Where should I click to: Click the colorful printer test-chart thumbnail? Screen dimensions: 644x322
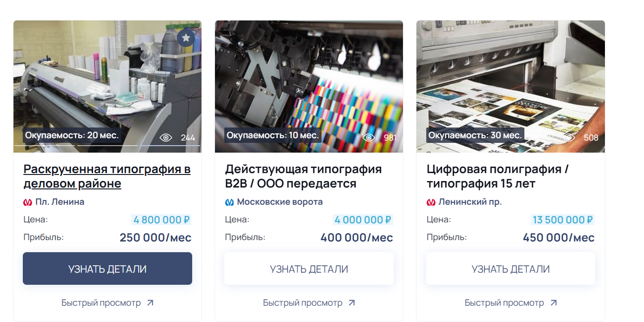[309, 86]
